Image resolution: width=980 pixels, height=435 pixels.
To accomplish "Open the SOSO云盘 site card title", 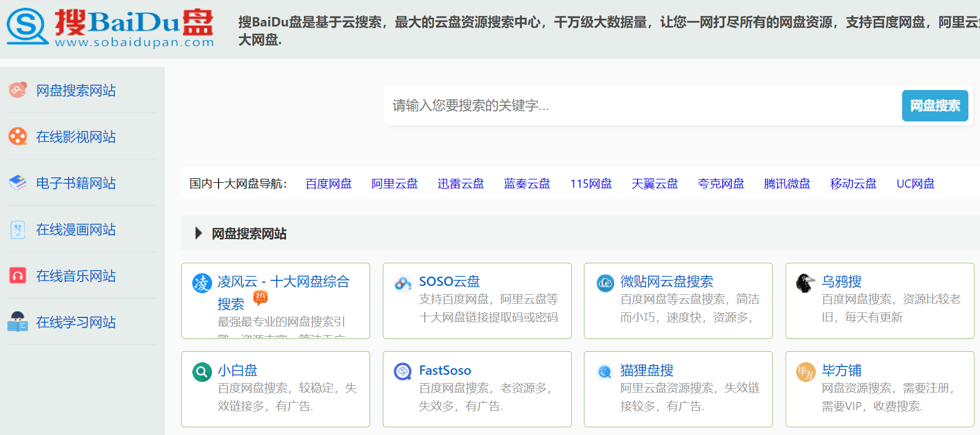I will point(449,282).
